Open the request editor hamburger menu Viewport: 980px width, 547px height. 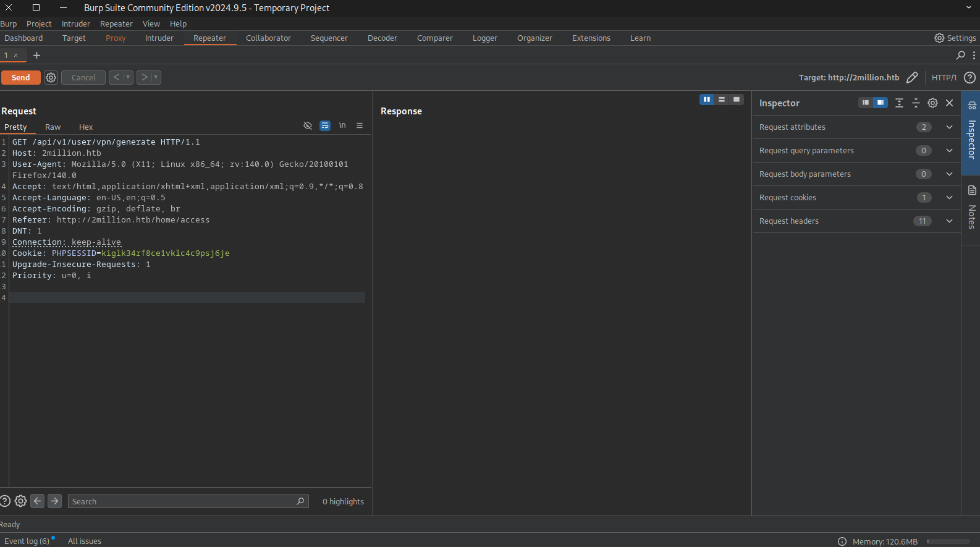point(360,125)
